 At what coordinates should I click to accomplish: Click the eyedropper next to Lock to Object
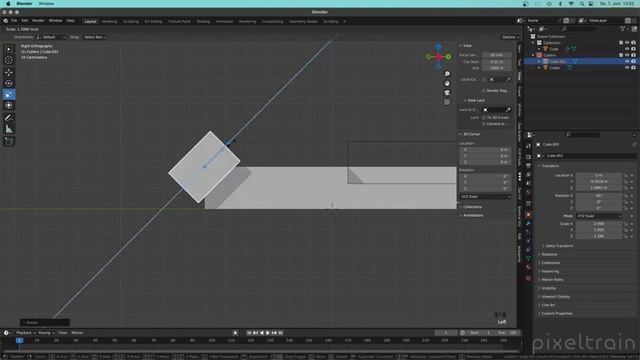(x=508, y=110)
